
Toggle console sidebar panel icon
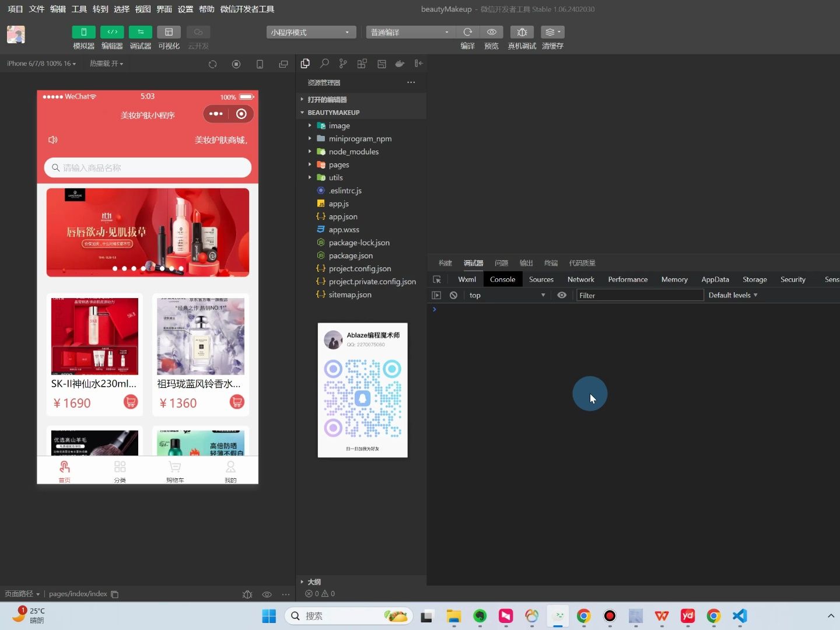pyautogui.click(x=436, y=295)
